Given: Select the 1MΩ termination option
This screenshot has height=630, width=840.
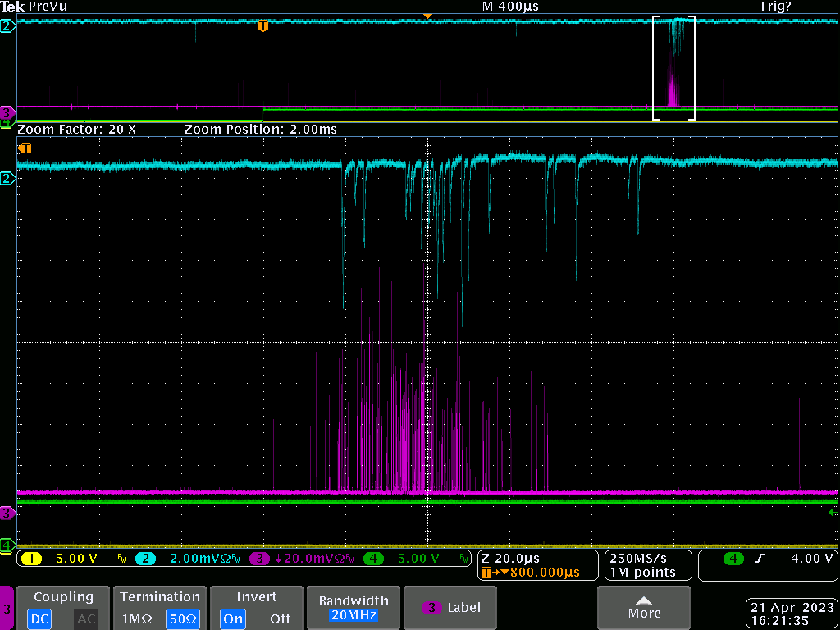Looking at the screenshot, I should click(139, 619).
